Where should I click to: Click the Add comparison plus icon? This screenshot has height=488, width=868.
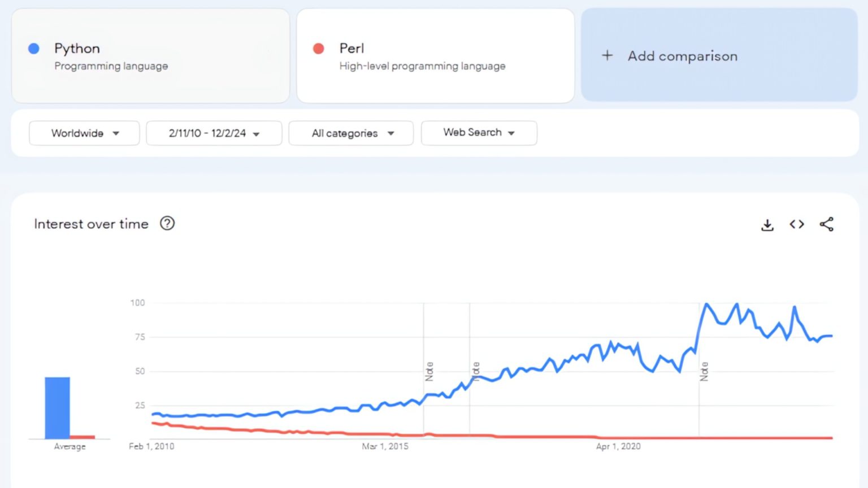pyautogui.click(x=607, y=55)
